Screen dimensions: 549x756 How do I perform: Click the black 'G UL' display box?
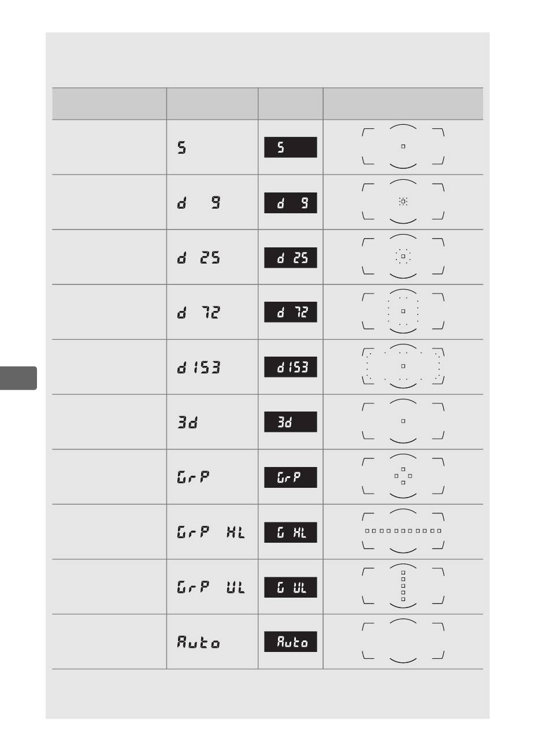[291, 587]
